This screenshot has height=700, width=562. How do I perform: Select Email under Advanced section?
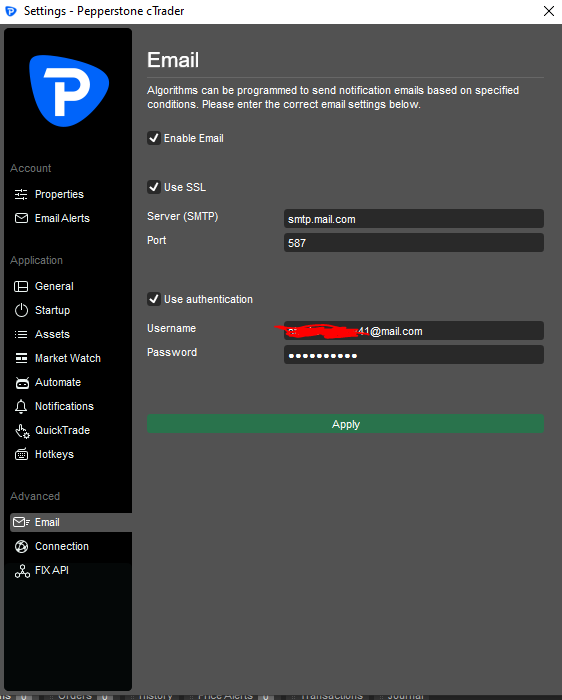pos(71,522)
